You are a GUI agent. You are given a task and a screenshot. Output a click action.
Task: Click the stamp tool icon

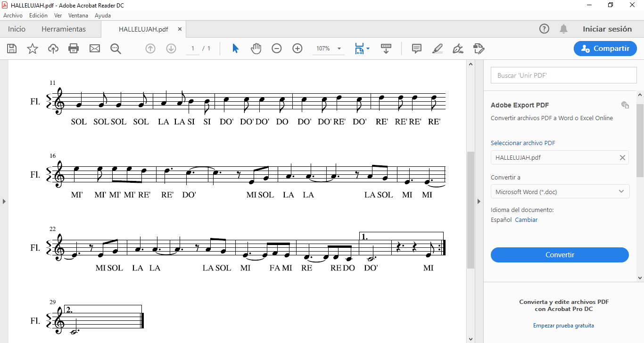(x=479, y=49)
